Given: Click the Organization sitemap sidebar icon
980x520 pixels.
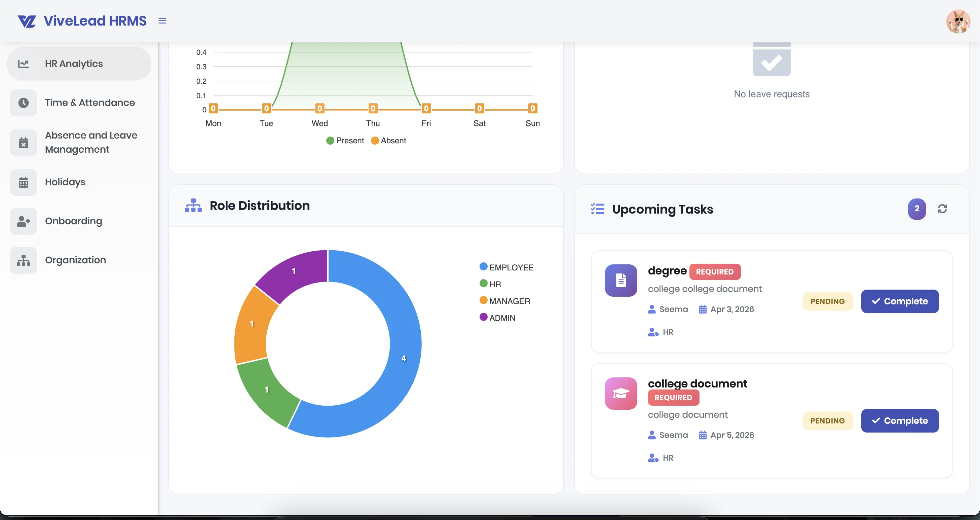Looking at the screenshot, I should tap(24, 260).
